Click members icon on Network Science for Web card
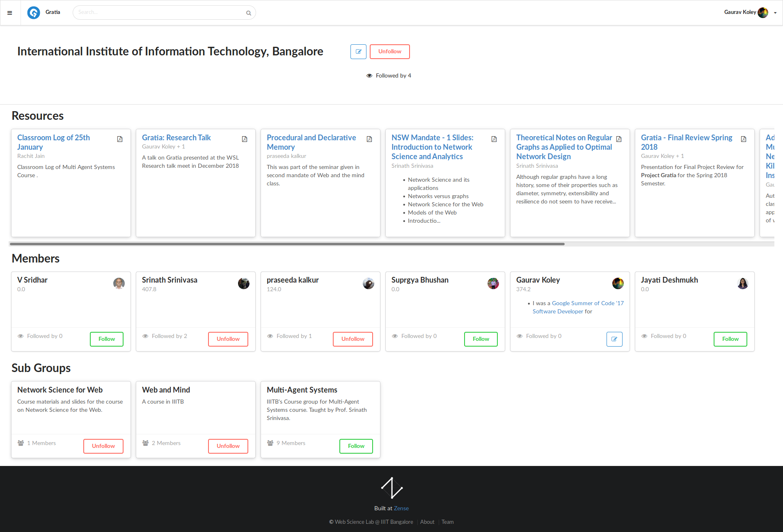The height and width of the screenshot is (532, 783). click(21, 443)
